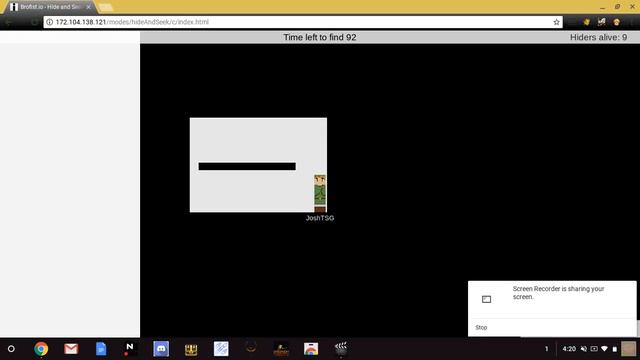
Task: Click the black horizontal platform bar
Action: tap(247, 167)
